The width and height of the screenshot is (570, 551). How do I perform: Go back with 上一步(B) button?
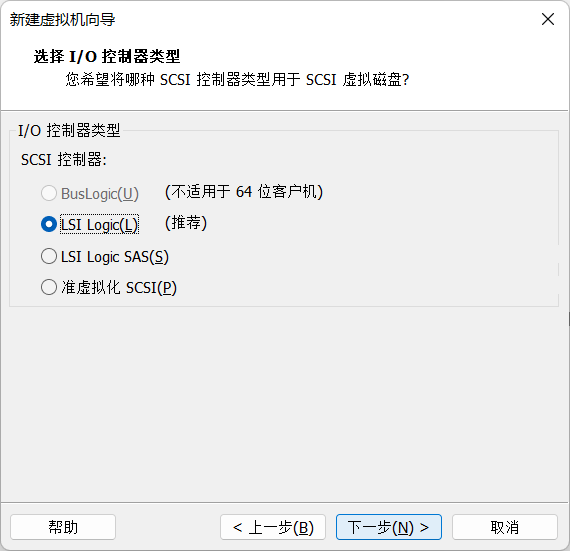(x=273, y=527)
